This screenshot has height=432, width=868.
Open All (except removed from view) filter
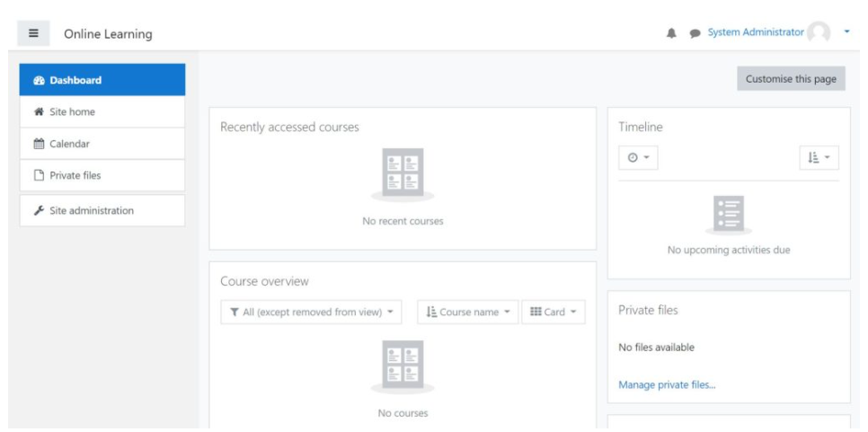point(311,312)
